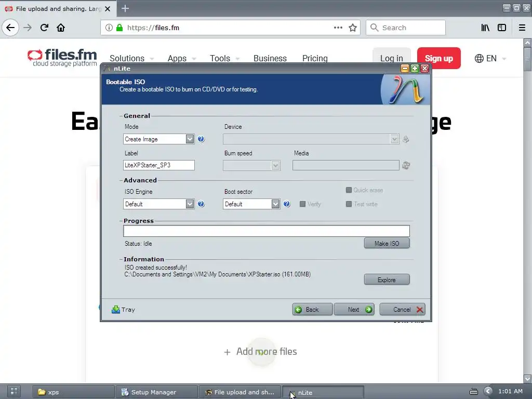
Task: Click the Media refresh icon
Action: click(x=406, y=165)
